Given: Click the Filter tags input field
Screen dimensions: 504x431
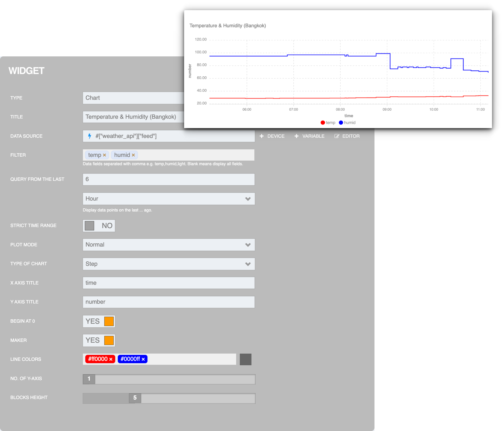Looking at the screenshot, I should [169, 155].
